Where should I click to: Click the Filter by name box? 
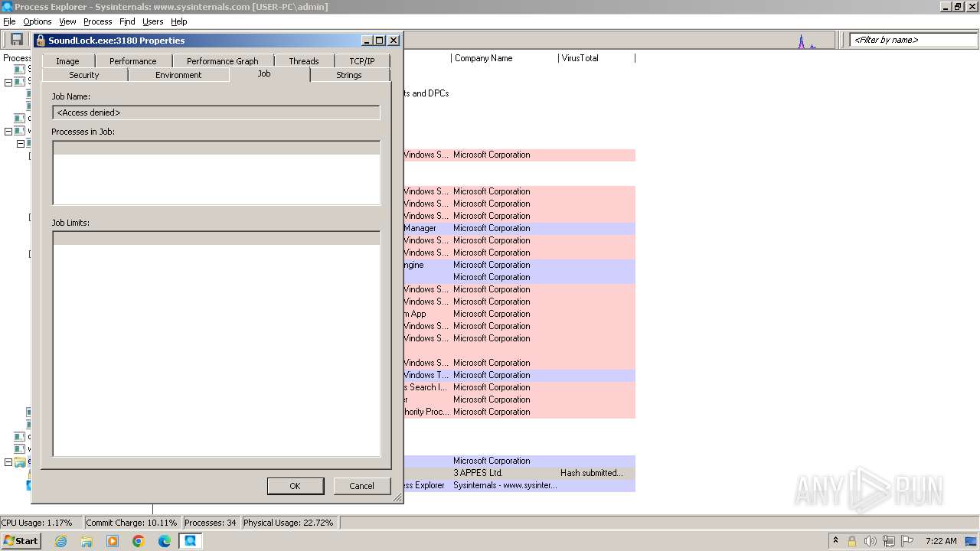(913, 40)
